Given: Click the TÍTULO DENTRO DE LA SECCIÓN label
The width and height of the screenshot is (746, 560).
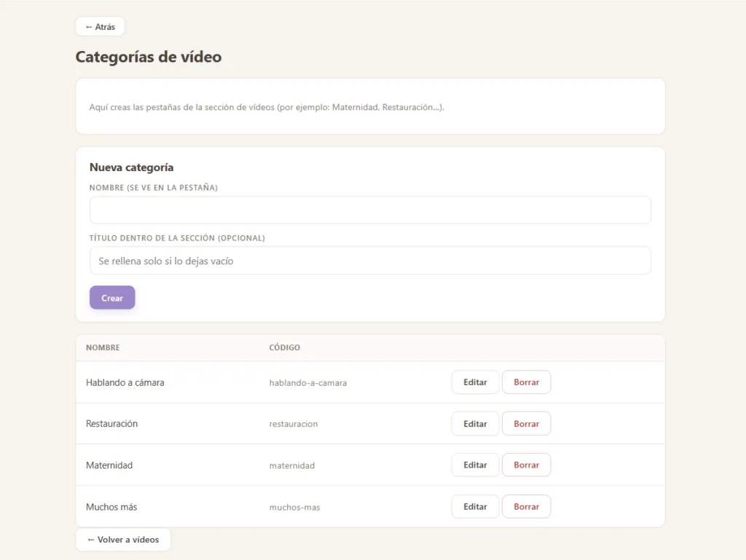Looking at the screenshot, I should pos(177,238).
